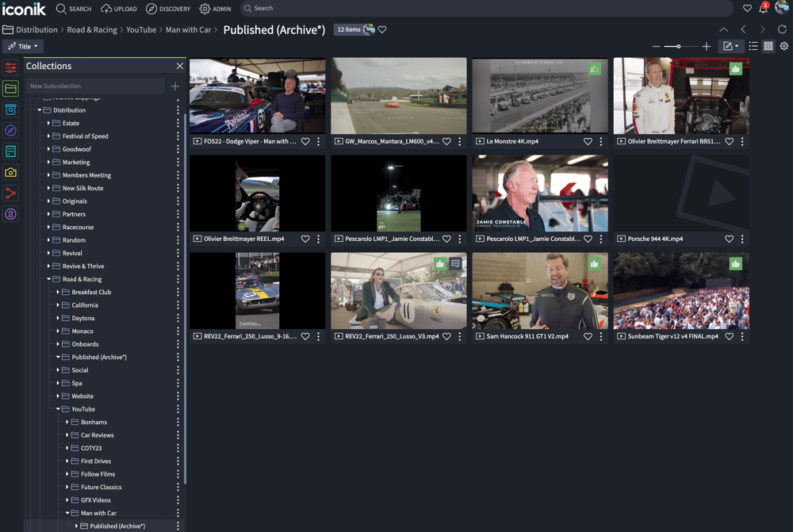Select the grid view icon

click(768, 47)
